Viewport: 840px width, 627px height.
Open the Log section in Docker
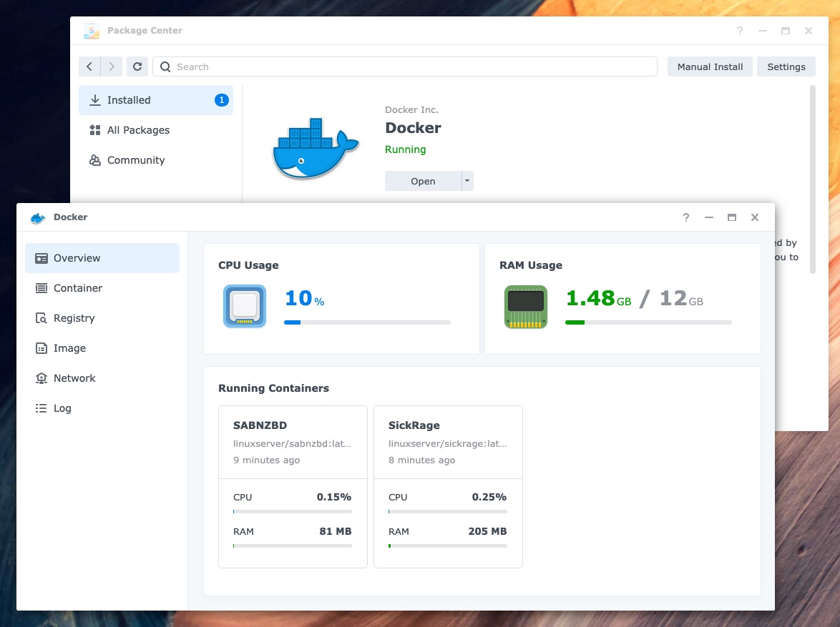point(102,408)
